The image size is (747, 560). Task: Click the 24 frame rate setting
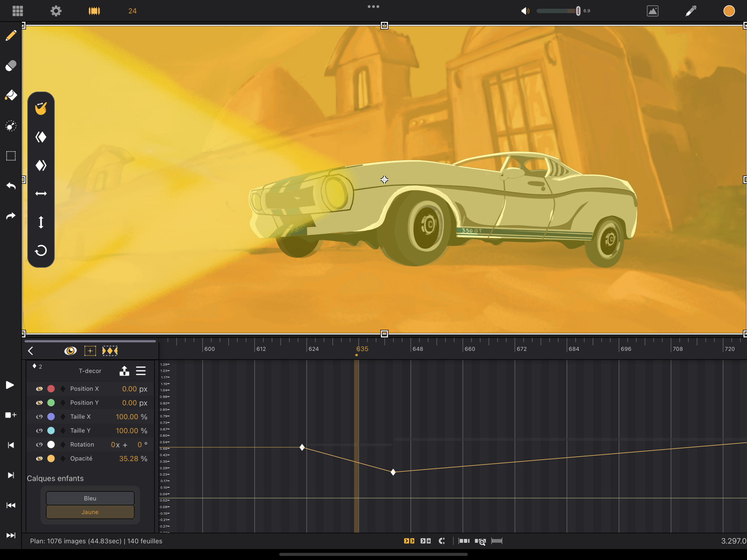pos(132,11)
